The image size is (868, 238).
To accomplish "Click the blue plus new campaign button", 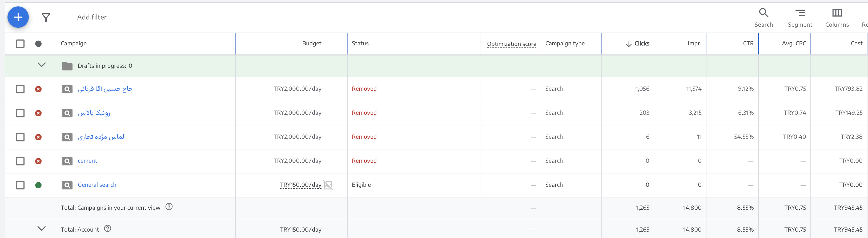I will [18, 17].
